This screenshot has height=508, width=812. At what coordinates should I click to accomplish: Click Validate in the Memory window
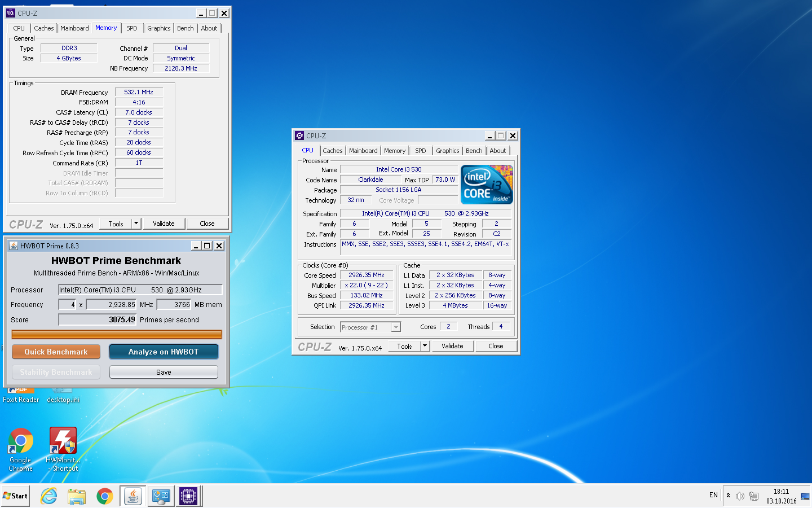[164, 224]
